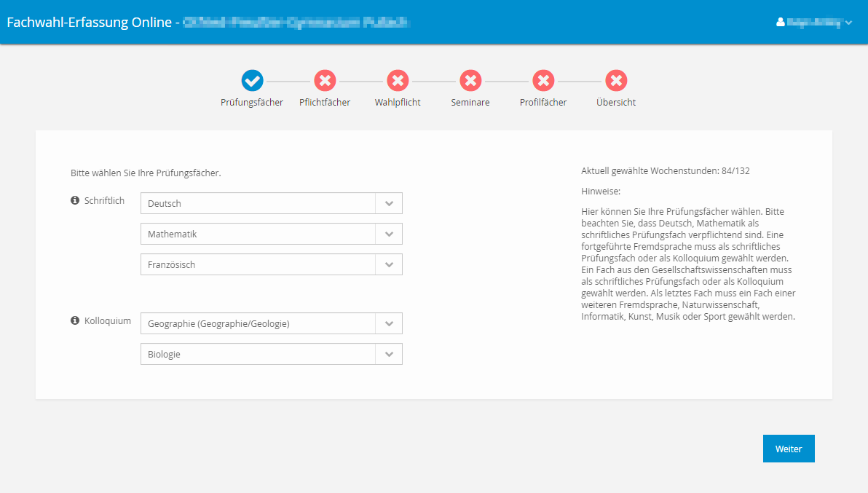The height and width of the screenshot is (493, 868).
Task: Open the Wahlpflicht step circle
Action: tap(398, 81)
